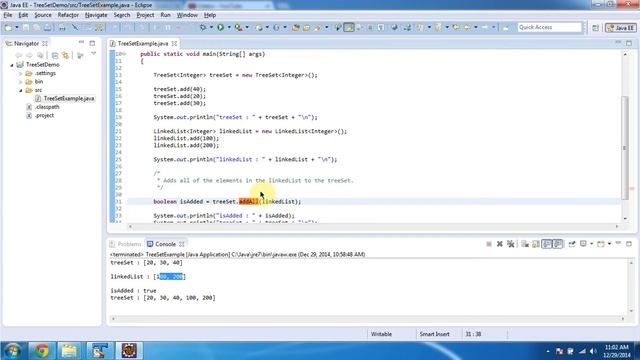Close the TreeSetExample.java editor tab
The image size is (640, 360).
175,43
